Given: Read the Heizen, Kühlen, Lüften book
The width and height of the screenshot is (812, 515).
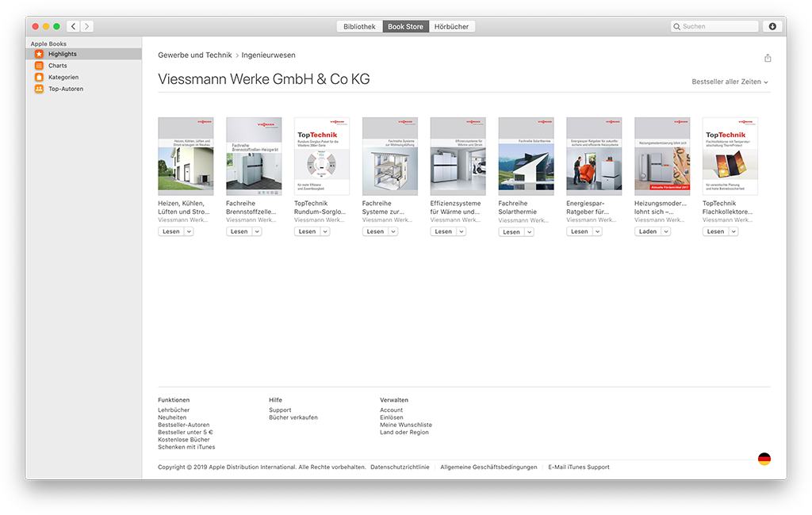Looking at the screenshot, I should [171, 231].
